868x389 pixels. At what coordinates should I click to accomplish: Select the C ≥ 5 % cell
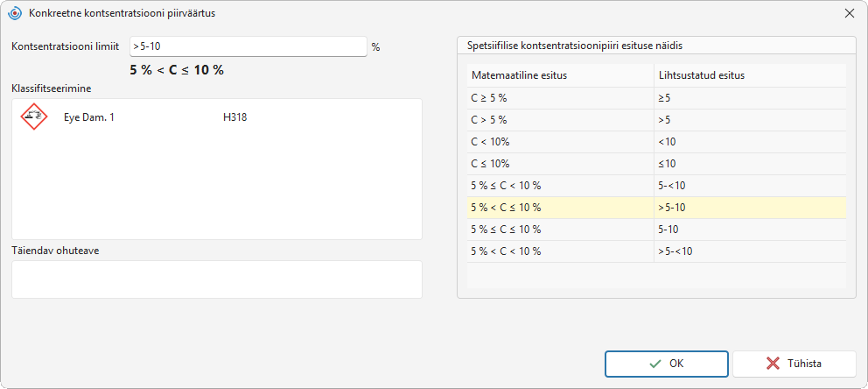click(x=560, y=98)
